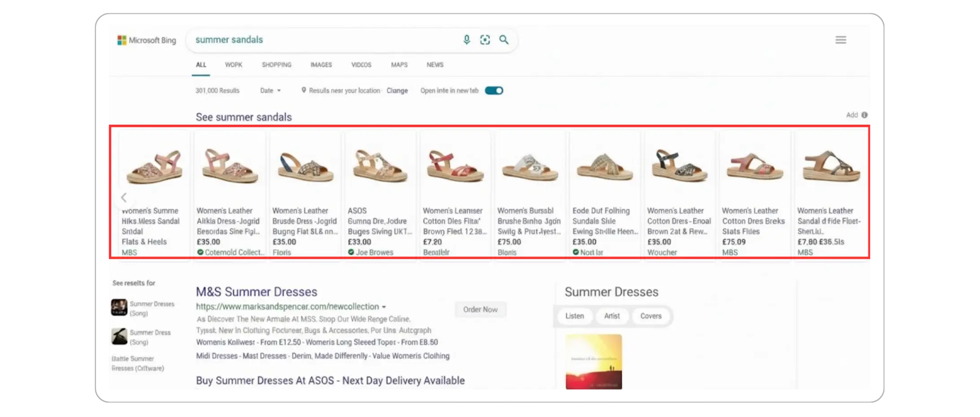Click Women's Leather Sandal £7.80 title

pos(829,221)
